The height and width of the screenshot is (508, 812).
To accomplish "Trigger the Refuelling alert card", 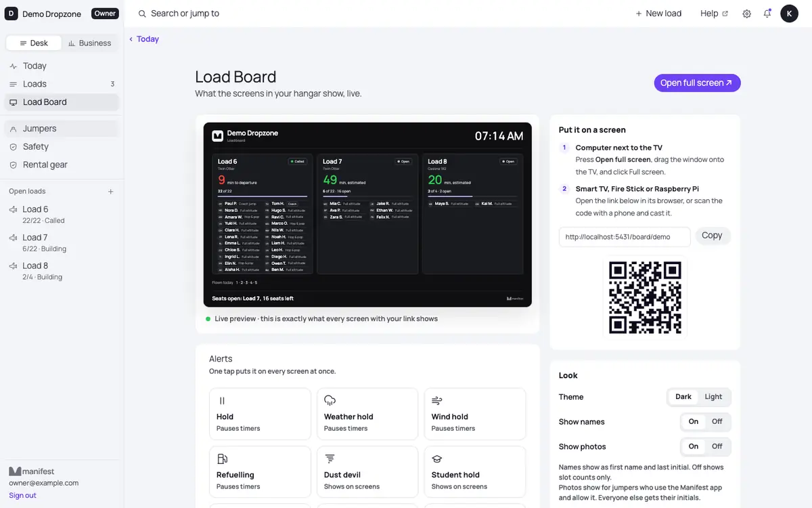I will point(260,472).
